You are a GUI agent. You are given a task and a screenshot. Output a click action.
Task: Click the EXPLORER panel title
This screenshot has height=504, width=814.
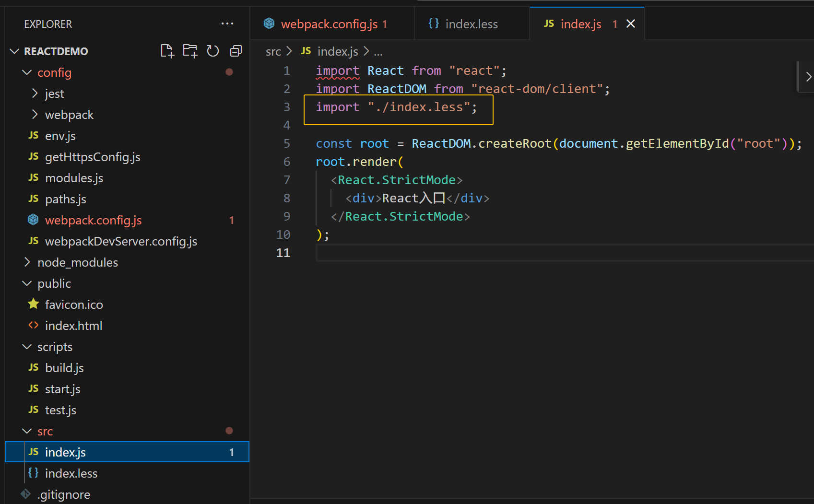point(48,24)
